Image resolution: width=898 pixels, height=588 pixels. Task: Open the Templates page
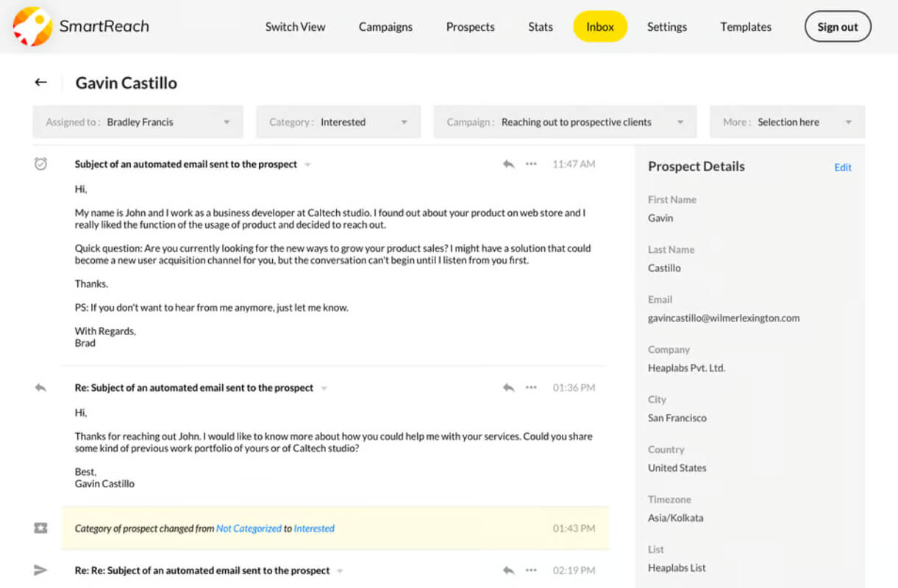(746, 26)
